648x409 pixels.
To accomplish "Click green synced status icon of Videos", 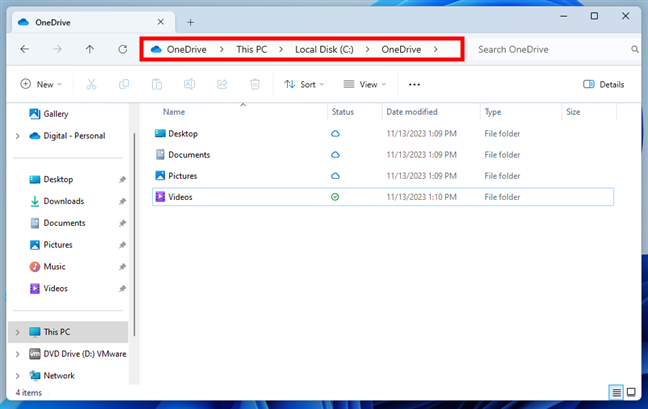I will pos(335,197).
